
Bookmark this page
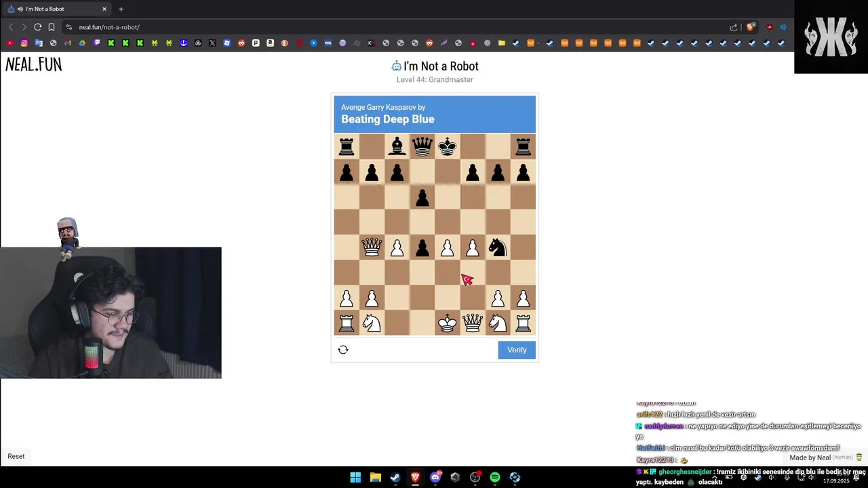[52, 27]
